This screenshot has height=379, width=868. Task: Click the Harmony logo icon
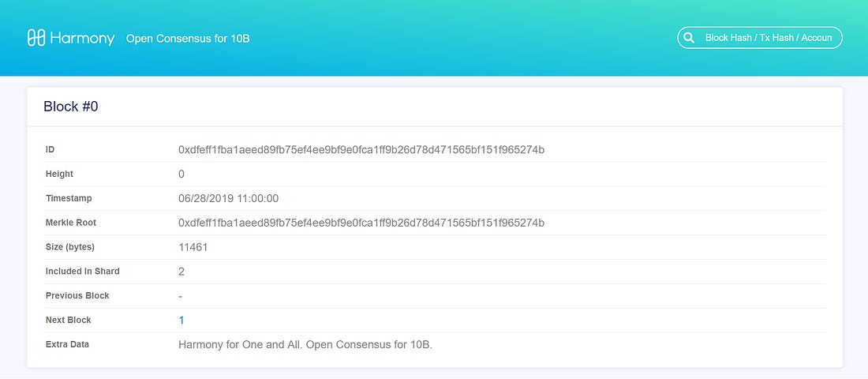point(36,38)
